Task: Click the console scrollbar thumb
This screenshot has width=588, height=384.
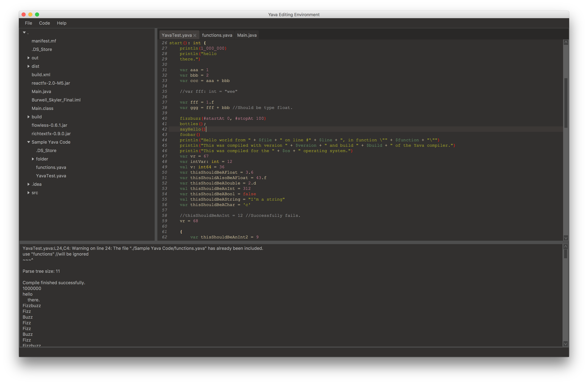Action: click(565, 254)
